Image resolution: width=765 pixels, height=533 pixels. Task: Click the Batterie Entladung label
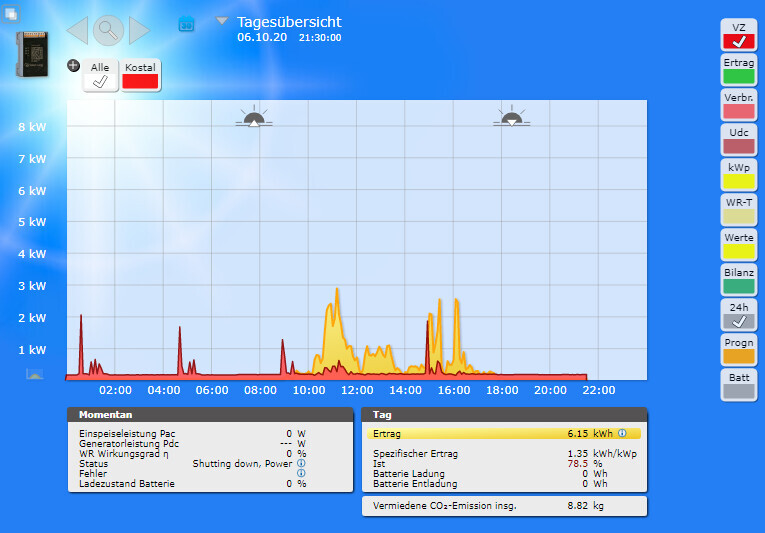[415, 484]
